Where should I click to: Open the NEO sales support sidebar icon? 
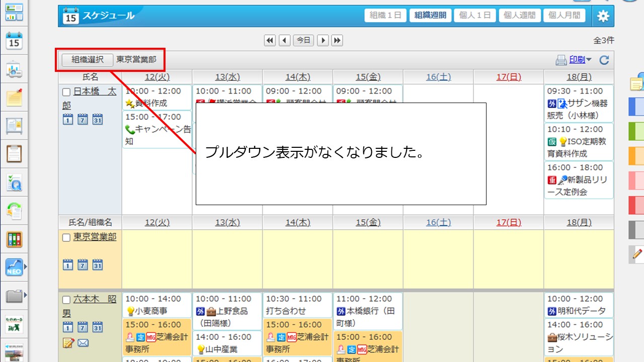point(14,267)
